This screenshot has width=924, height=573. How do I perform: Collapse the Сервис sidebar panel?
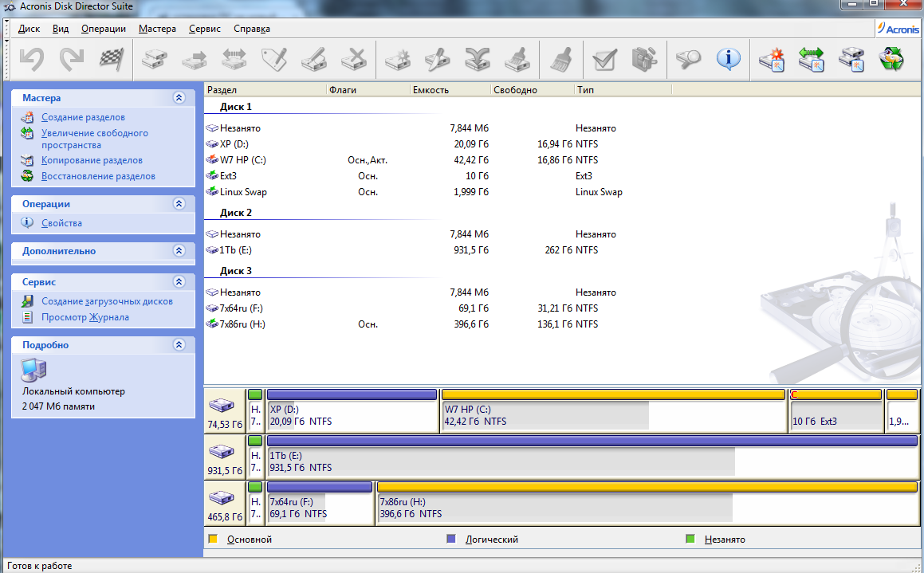[x=179, y=282]
